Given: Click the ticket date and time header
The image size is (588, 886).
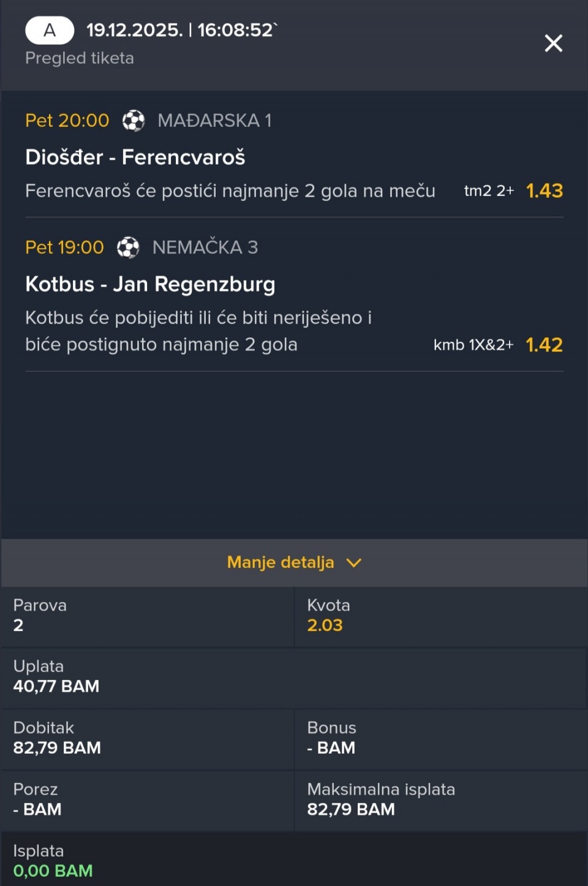Looking at the screenshot, I should [x=181, y=30].
